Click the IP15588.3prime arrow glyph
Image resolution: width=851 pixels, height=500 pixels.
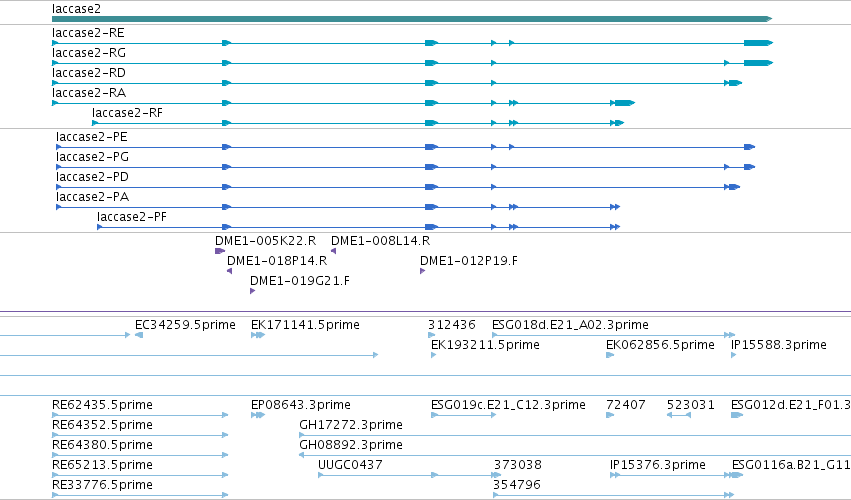733,355
